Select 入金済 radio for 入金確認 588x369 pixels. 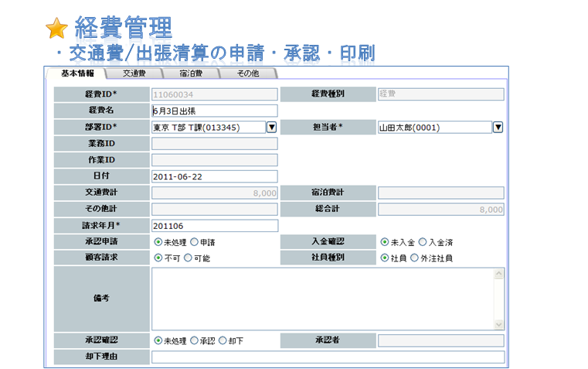coord(423,242)
